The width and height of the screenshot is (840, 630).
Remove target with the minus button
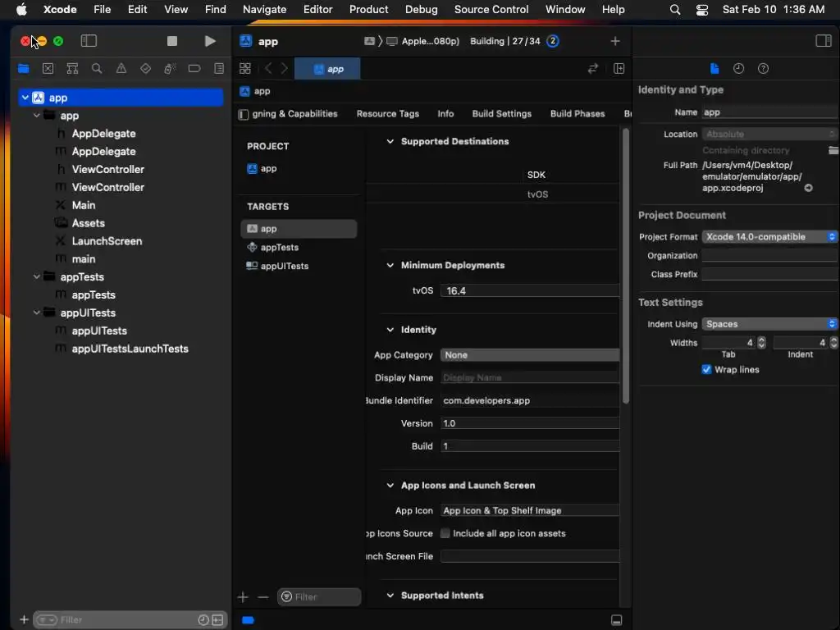pyautogui.click(x=262, y=597)
